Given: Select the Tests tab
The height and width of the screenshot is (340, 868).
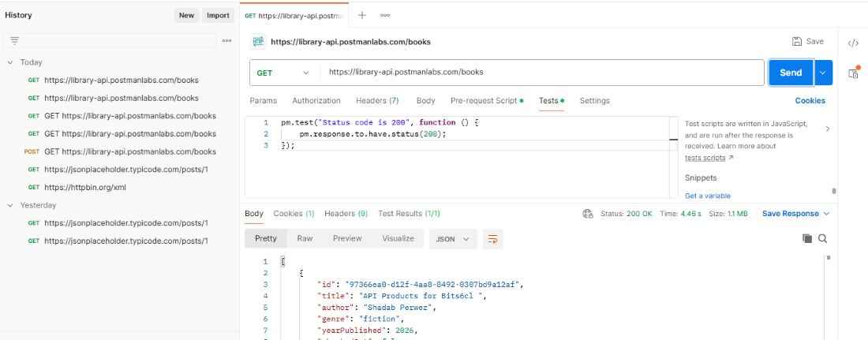Looking at the screenshot, I should pos(552,101).
